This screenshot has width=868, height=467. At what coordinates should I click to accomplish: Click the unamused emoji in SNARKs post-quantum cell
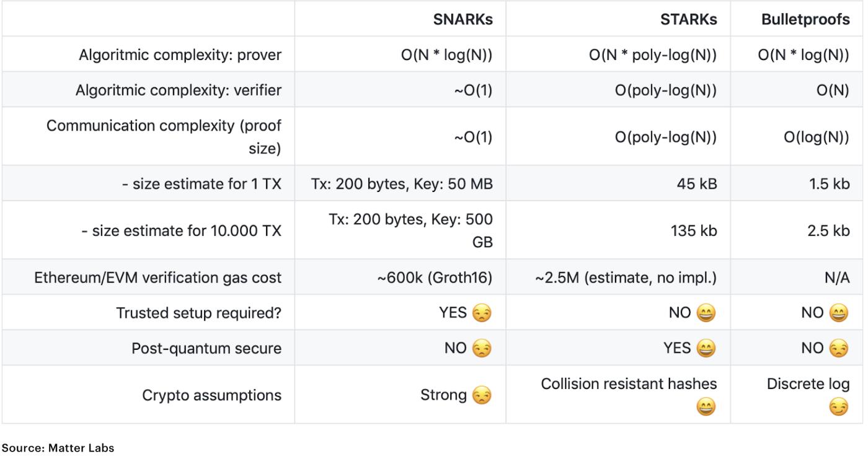(x=481, y=349)
